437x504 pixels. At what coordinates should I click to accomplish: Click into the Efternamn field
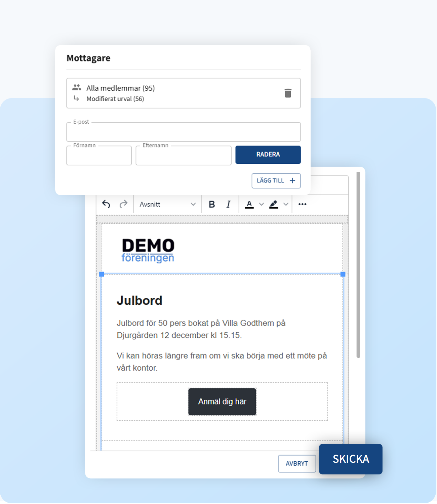point(183,156)
